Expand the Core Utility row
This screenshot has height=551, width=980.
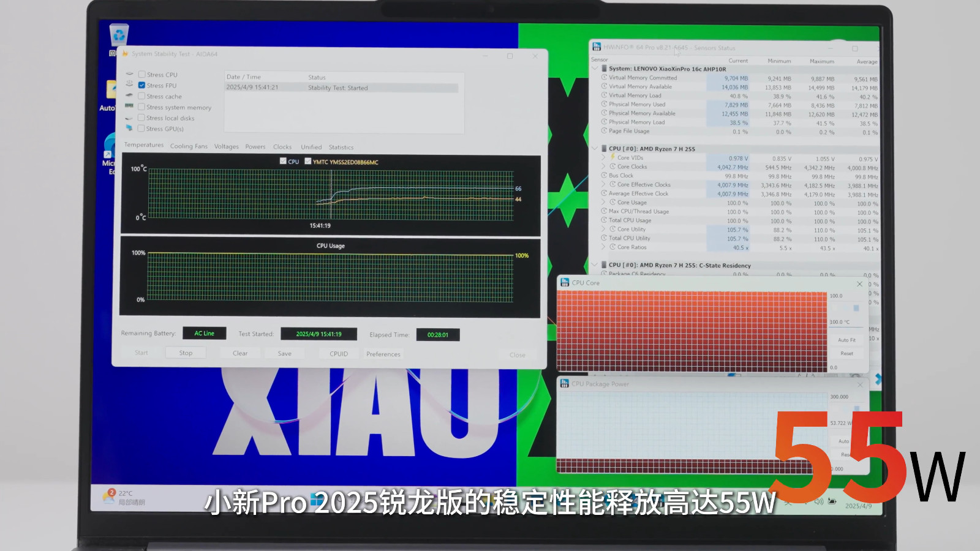coord(603,229)
